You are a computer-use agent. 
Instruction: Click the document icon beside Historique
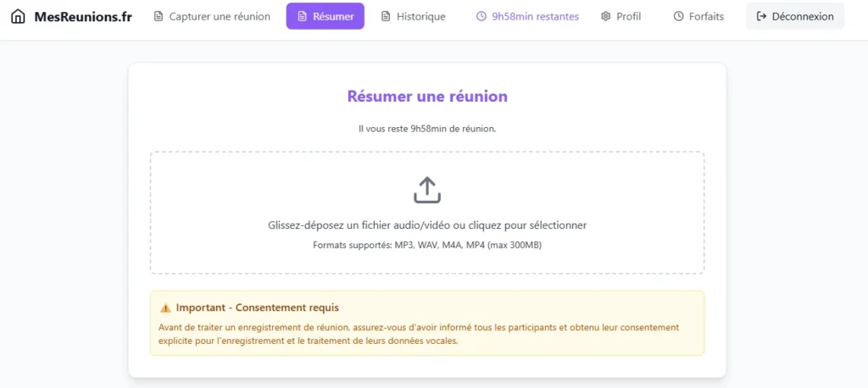pos(386,17)
